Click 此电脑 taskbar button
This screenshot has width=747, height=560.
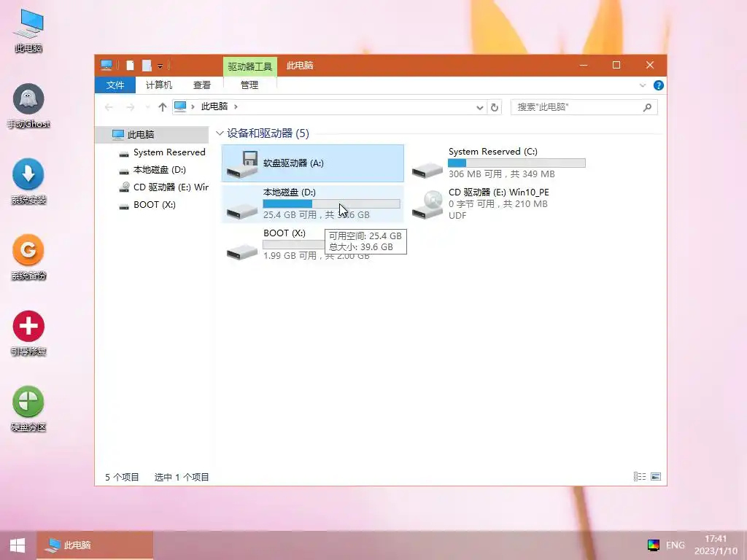(95, 545)
